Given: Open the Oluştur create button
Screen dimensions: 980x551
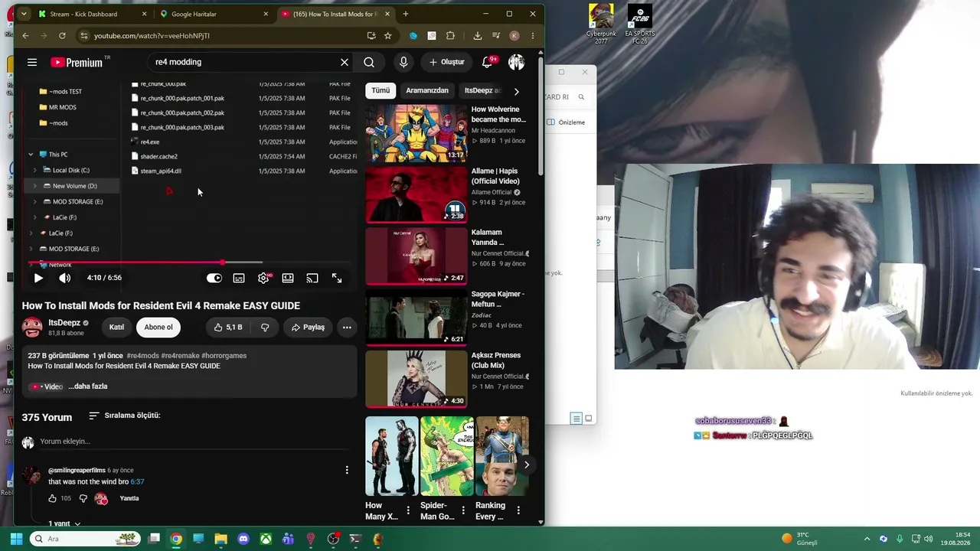Looking at the screenshot, I should (x=447, y=62).
